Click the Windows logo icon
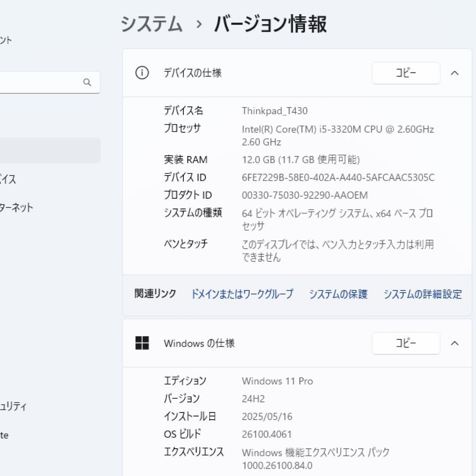This screenshot has width=476, height=476. (x=142, y=343)
